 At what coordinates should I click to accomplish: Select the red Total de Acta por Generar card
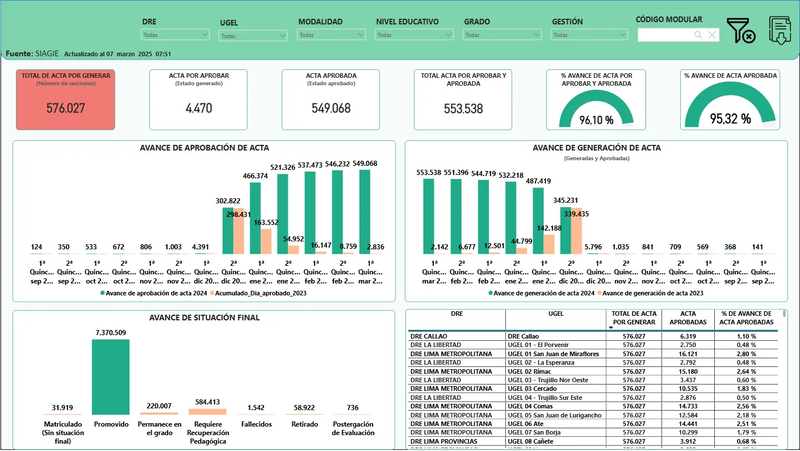click(66, 100)
